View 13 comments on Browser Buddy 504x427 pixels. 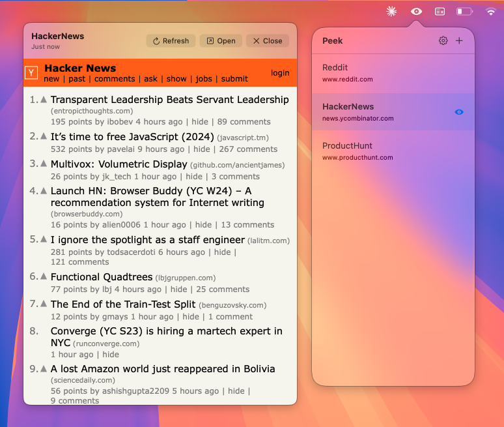[247, 225]
